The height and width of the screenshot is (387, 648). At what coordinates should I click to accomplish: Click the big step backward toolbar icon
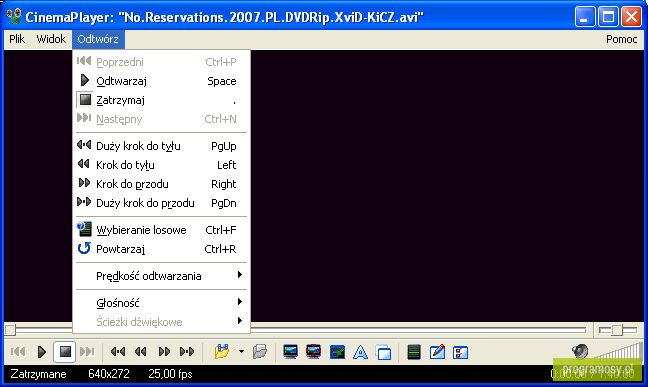[x=118, y=352]
